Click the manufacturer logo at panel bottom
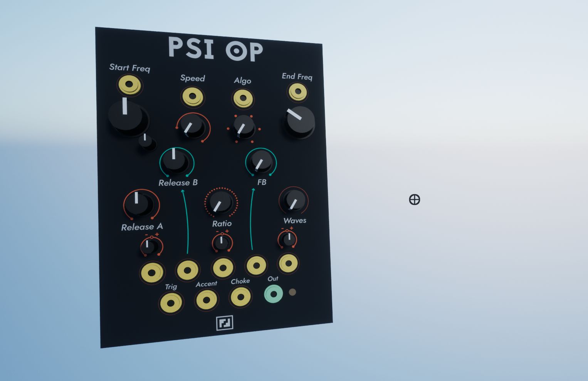This screenshot has width=588, height=381. 224,323
